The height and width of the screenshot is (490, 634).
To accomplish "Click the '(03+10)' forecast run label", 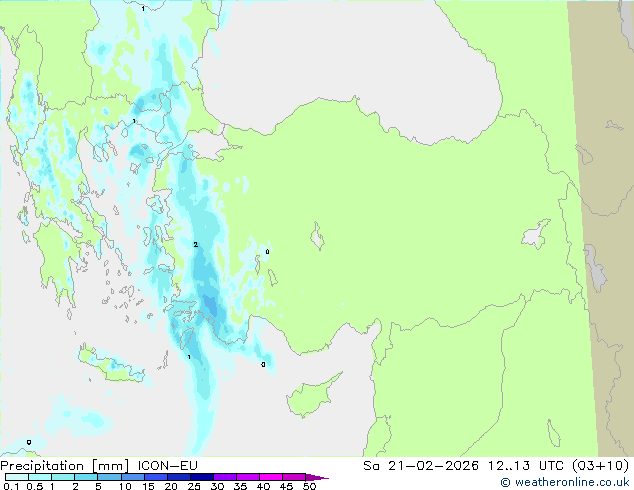I will click(601, 466).
